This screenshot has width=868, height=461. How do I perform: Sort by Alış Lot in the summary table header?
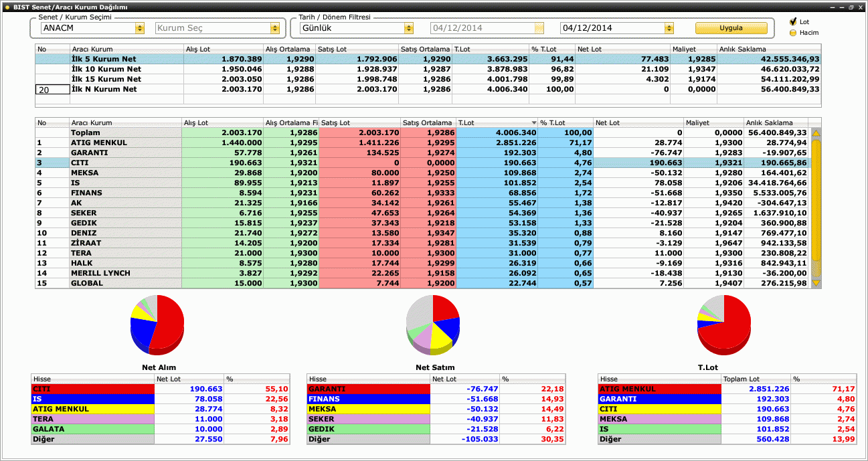coord(223,49)
